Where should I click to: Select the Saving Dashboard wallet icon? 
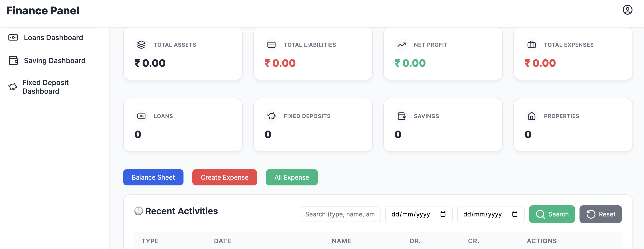tap(13, 60)
